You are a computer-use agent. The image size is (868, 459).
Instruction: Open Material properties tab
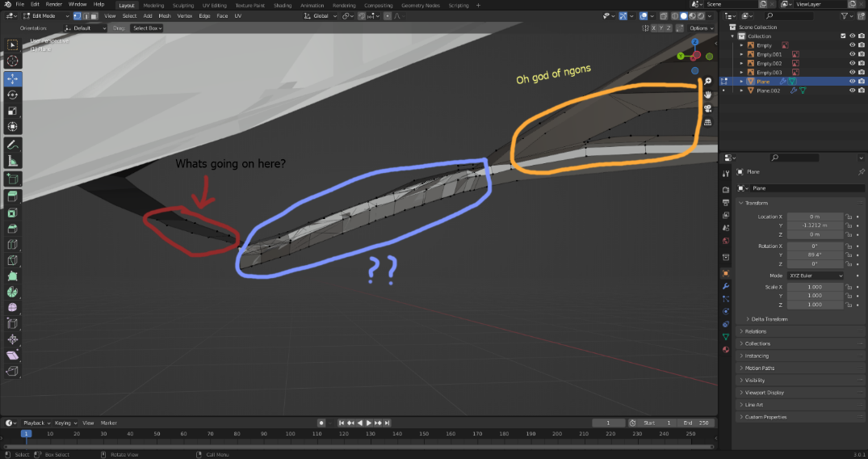tap(726, 350)
